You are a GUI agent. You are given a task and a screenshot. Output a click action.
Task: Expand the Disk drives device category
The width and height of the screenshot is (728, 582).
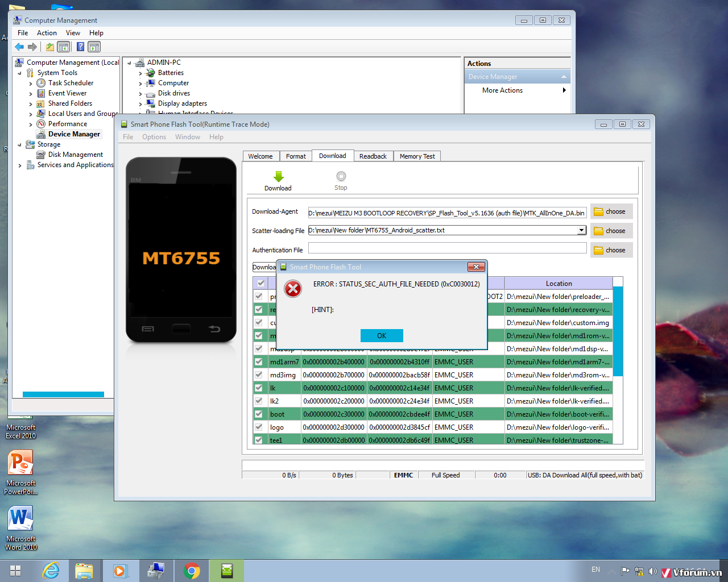(140, 94)
